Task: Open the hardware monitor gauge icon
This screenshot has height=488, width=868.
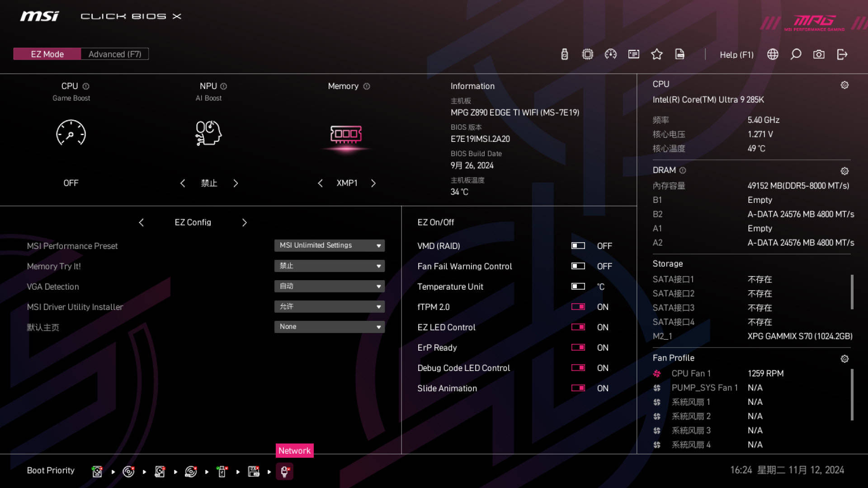Action: coord(610,54)
